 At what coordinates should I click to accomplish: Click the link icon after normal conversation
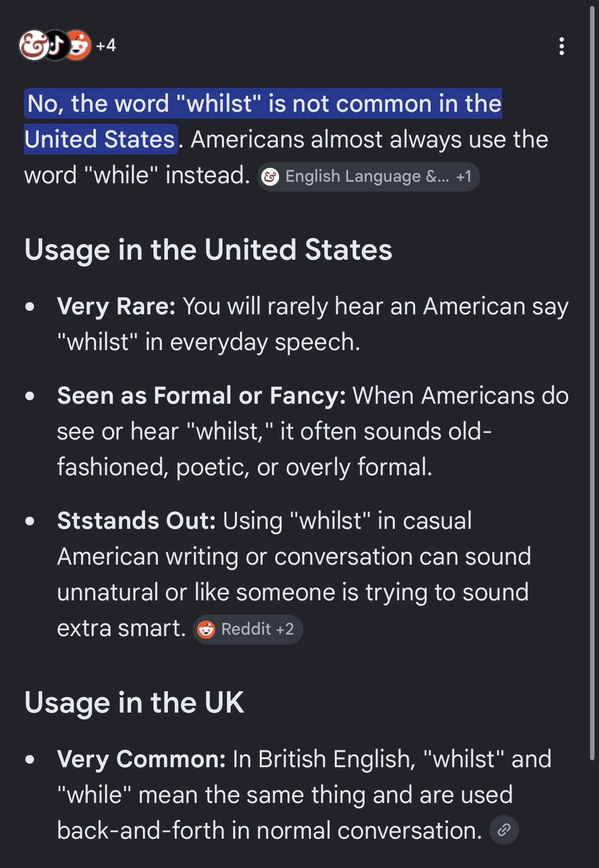click(x=504, y=830)
